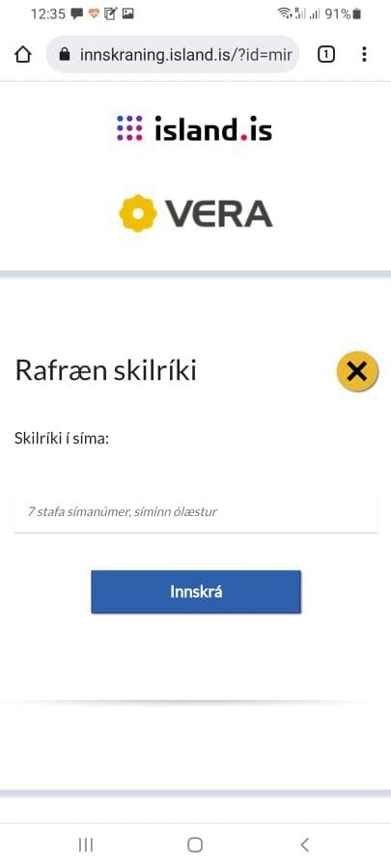Open the tab switcher showing 1 tab

click(326, 54)
